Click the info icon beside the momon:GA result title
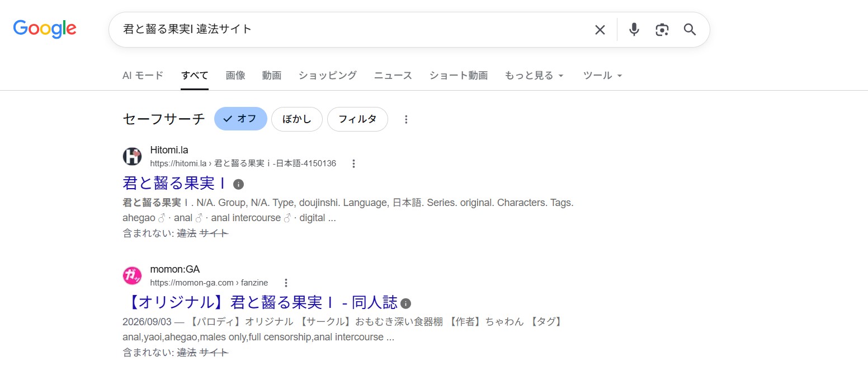This screenshot has width=868, height=365. point(406,303)
